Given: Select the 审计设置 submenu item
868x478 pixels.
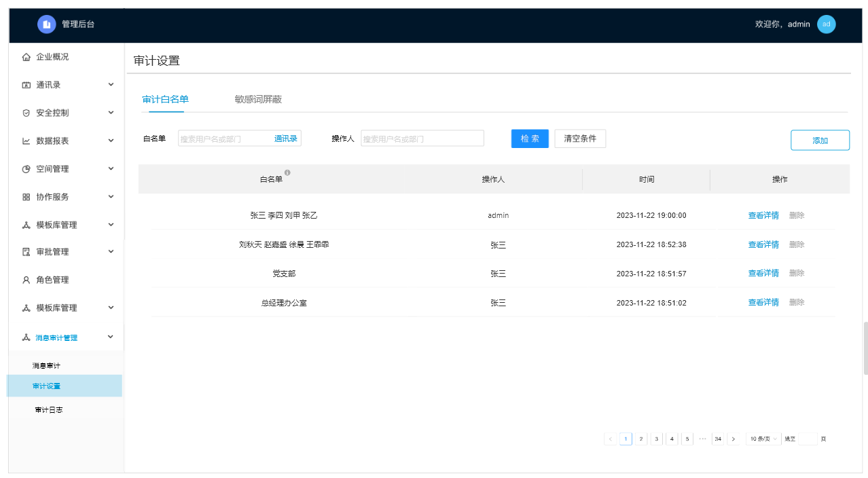Looking at the screenshot, I should click(x=65, y=386).
